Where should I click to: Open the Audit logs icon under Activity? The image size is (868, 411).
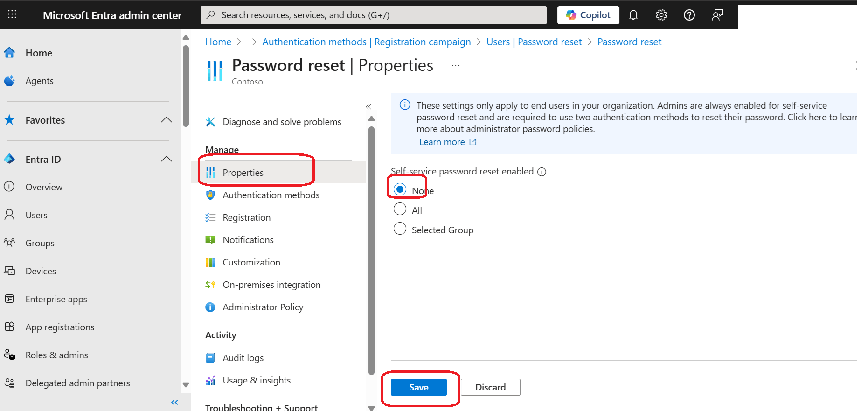pos(211,357)
